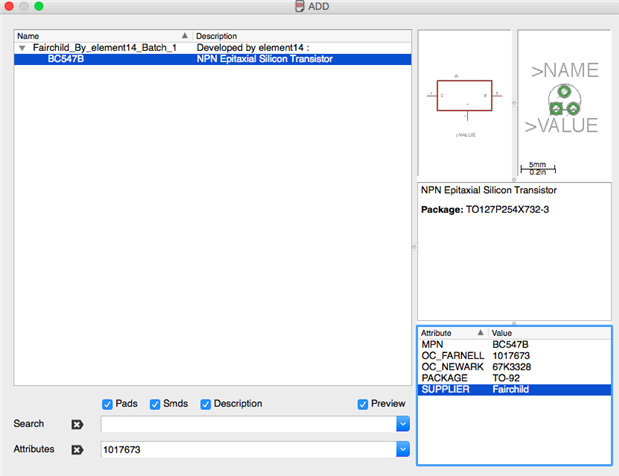The image size is (619, 476).
Task: Clear the Search field with X icon
Action: (x=77, y=424)
